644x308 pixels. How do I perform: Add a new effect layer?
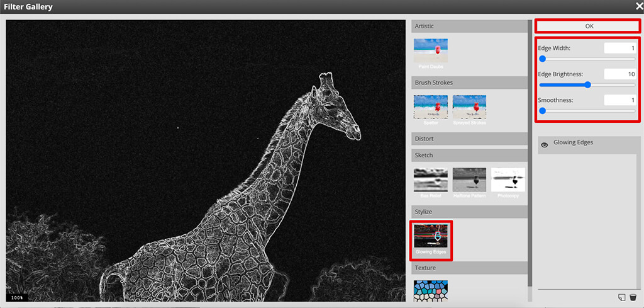(621, 297)
